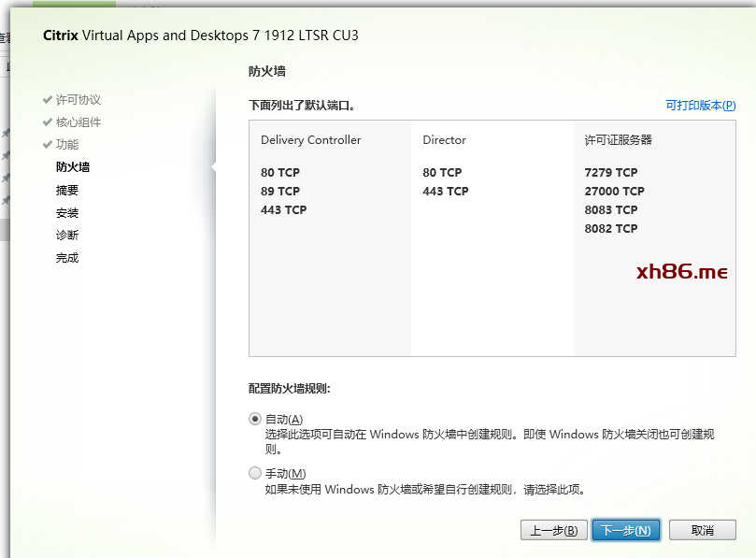Choose the 手动(M) firewall rule option
This screenshot has width=756, height=558.
[255, 473]
